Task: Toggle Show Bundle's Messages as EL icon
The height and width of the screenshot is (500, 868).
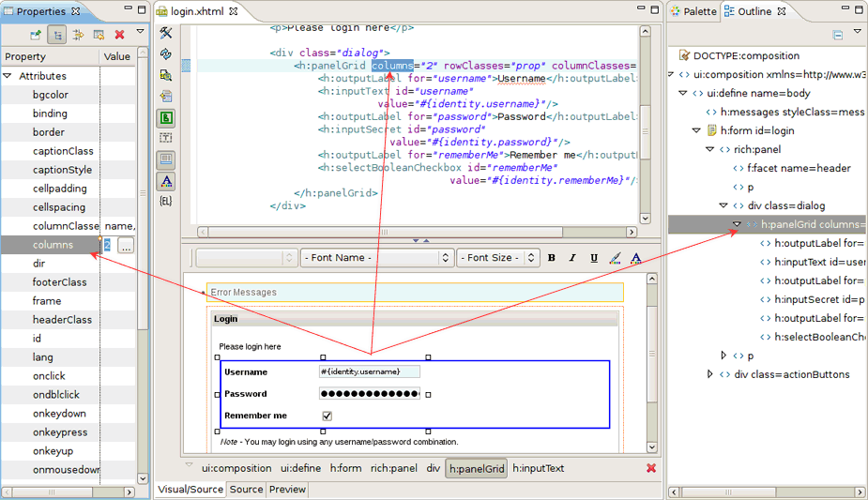Action: [165, 202]
